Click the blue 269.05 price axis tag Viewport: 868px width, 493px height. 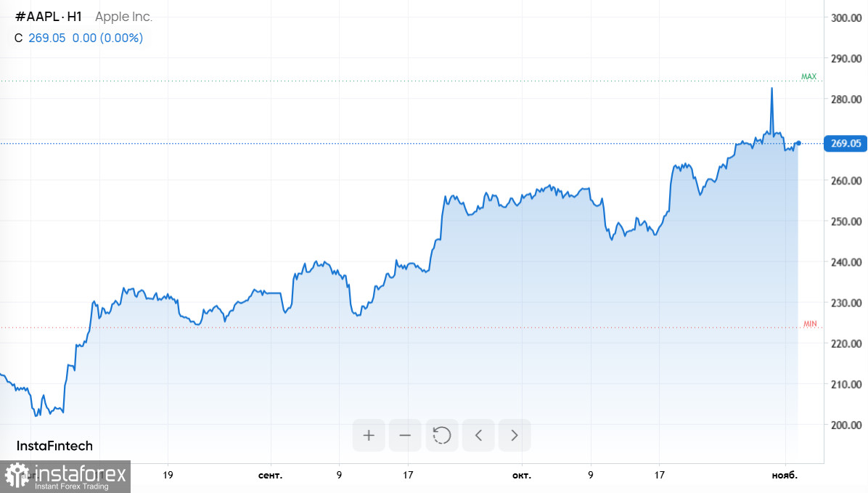(x=846, y=144)
